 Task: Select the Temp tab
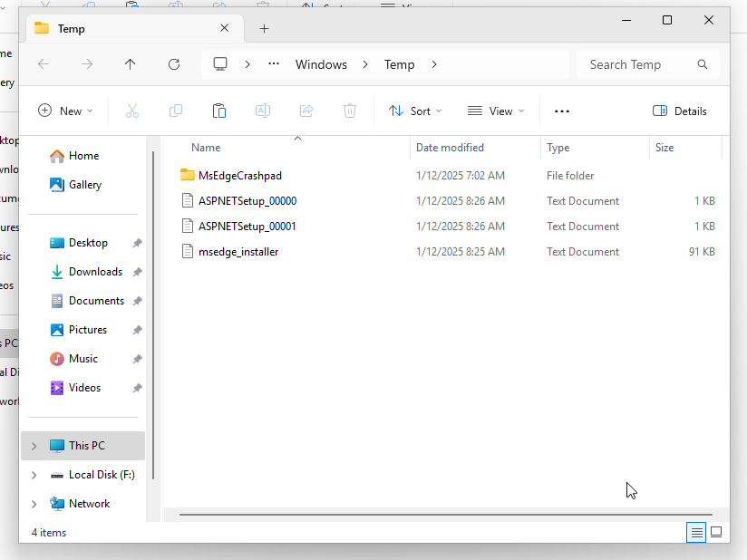(135, 29)
